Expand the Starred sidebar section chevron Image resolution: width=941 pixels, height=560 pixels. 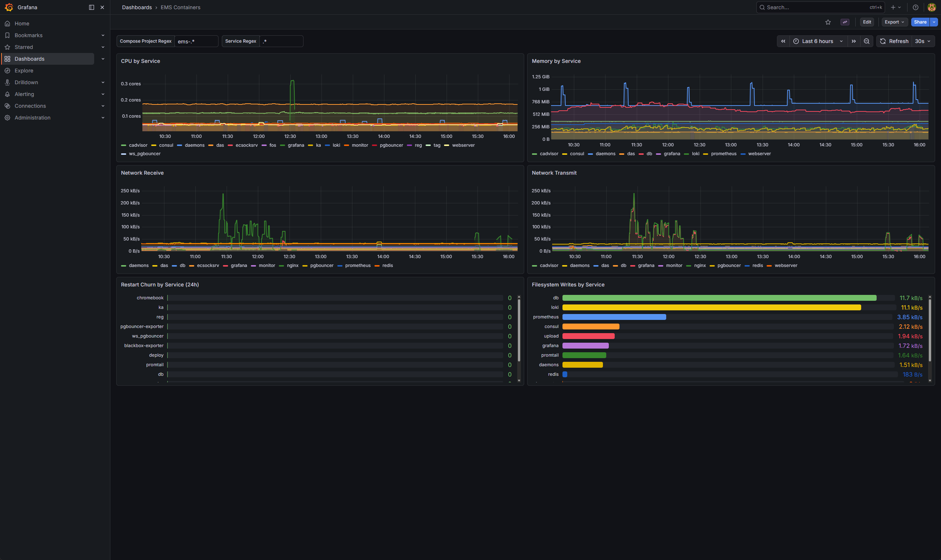103,47
